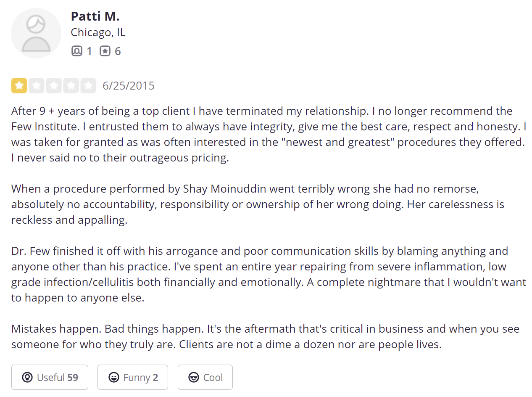Click the number 6 beside reviews icon
The width and height of the screenshot is (532, 397).
118,51
